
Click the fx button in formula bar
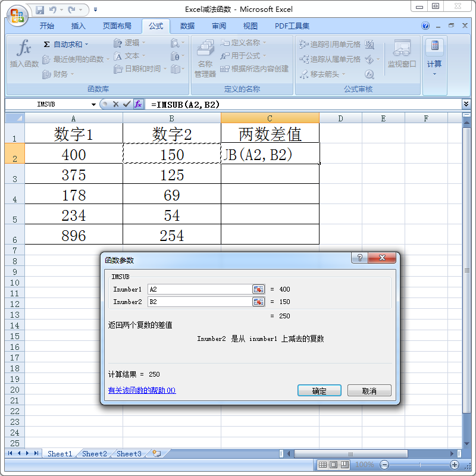[x=138, y=105]
